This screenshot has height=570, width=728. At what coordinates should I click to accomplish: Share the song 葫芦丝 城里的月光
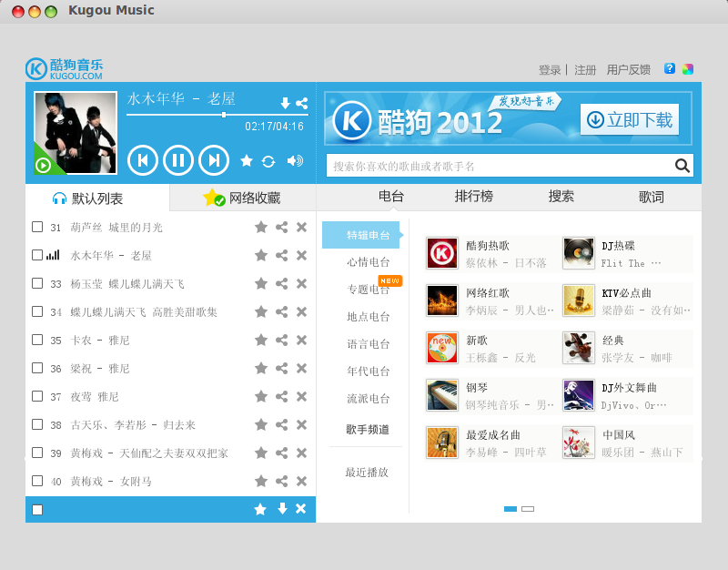281,227
